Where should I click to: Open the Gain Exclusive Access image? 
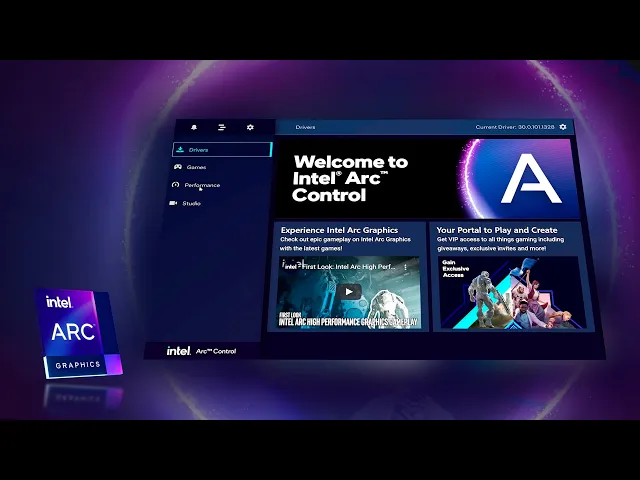click(x=512, y=292)
